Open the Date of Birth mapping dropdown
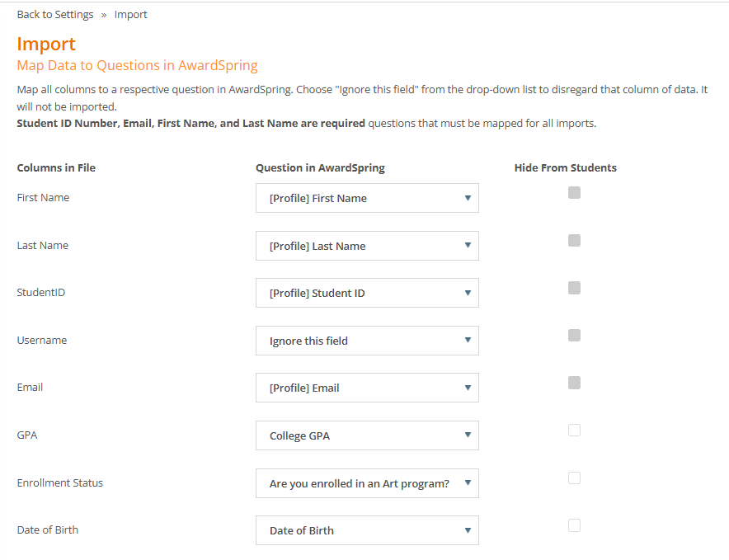729x560 pixels. [x=366, y=530]
